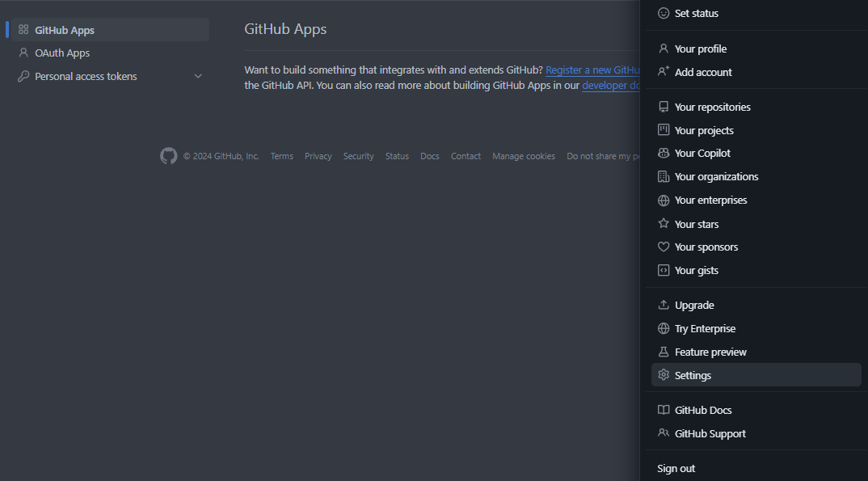This screenshot has width=868, height=481.
Task: Select Upgrade in the user menu
Action: [756, 305]
